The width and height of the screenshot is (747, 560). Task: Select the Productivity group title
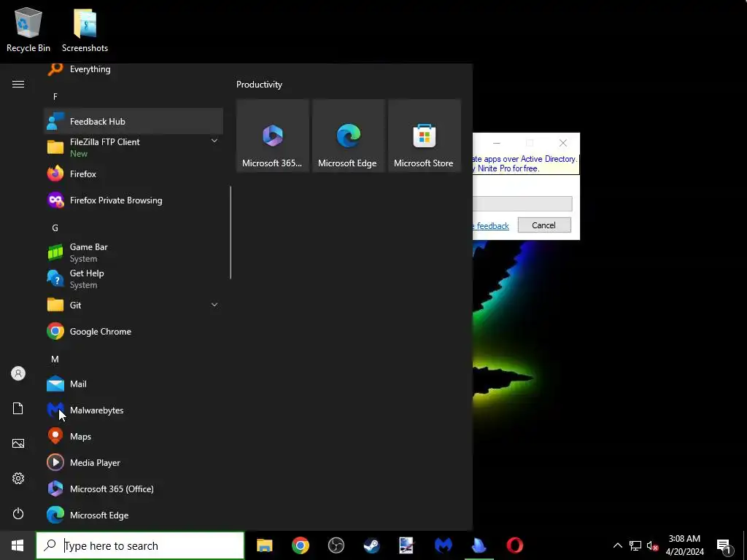(x=259, y=85)
